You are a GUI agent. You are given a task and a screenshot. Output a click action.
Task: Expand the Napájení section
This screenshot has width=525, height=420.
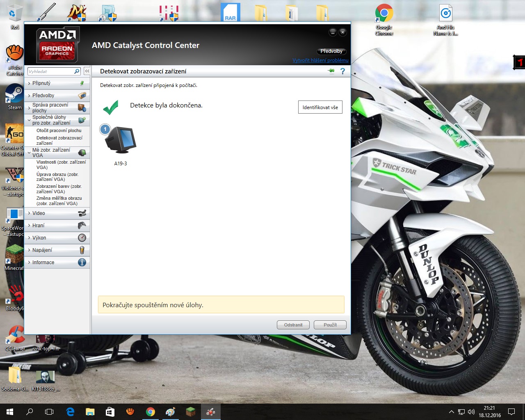click(42, 250)
